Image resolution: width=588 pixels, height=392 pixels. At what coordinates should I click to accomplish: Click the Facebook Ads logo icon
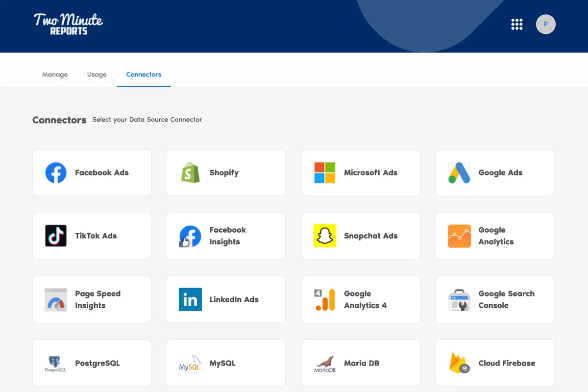pos(56,172)
